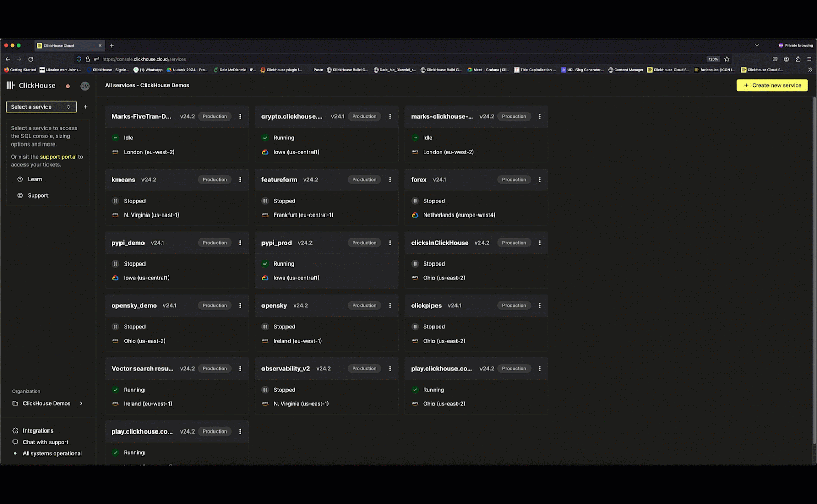Open the 'Select a service' dropdown
The image size is (817, 504).
[x=41, y=107]
